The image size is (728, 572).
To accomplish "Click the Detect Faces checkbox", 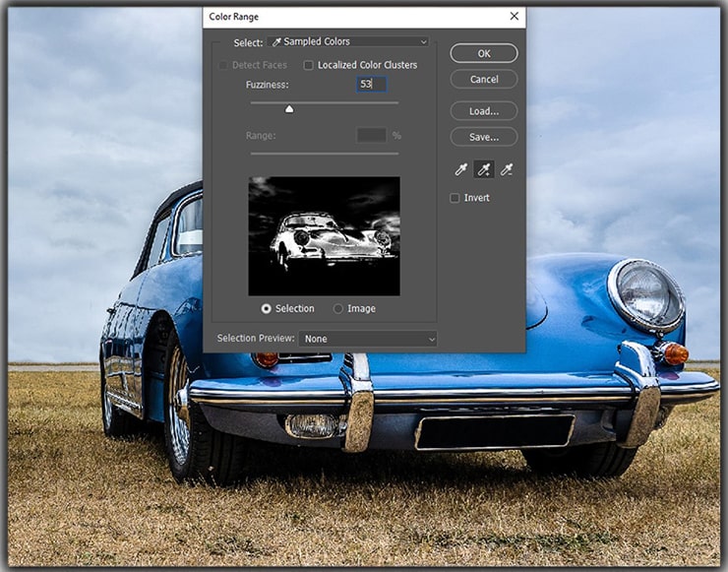I will 224,65.
